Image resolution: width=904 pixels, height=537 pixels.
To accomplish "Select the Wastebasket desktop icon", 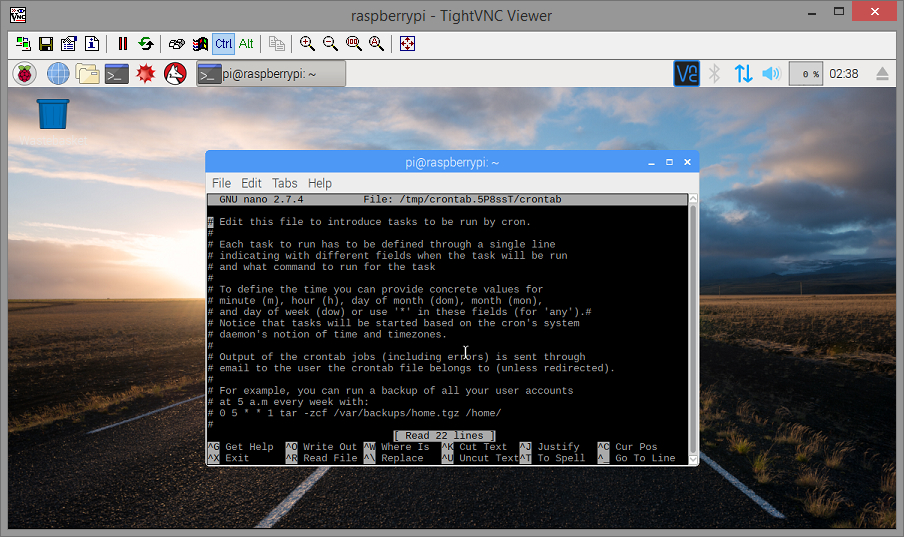I will (53, 122).
